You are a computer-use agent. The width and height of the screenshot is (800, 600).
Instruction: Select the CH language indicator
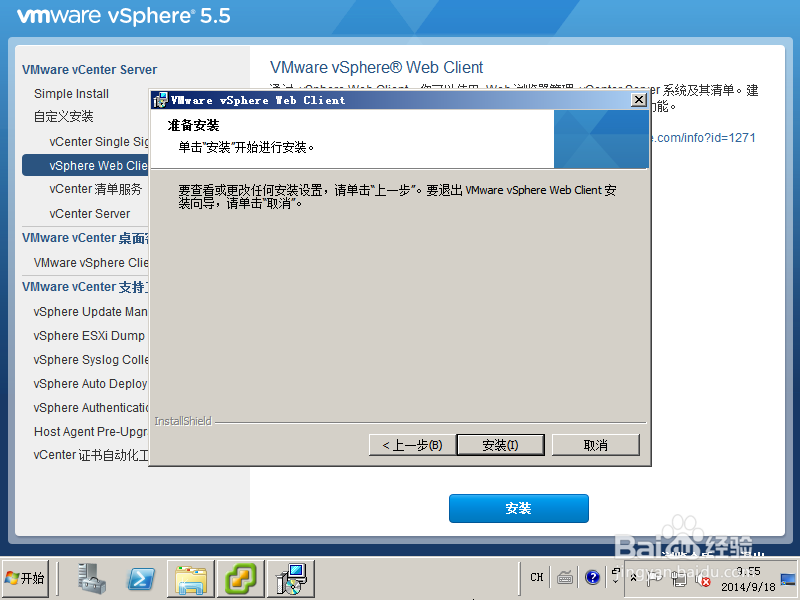click(x=537, y=577)
